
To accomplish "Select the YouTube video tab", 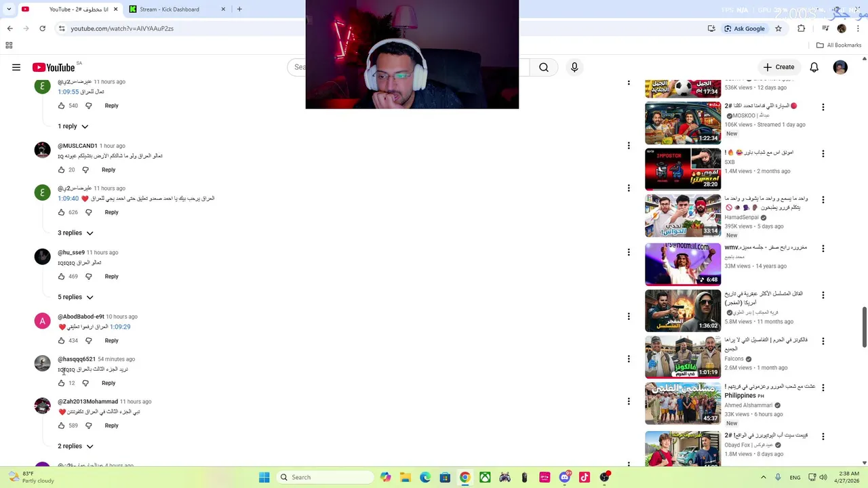I will coord(69,9).
